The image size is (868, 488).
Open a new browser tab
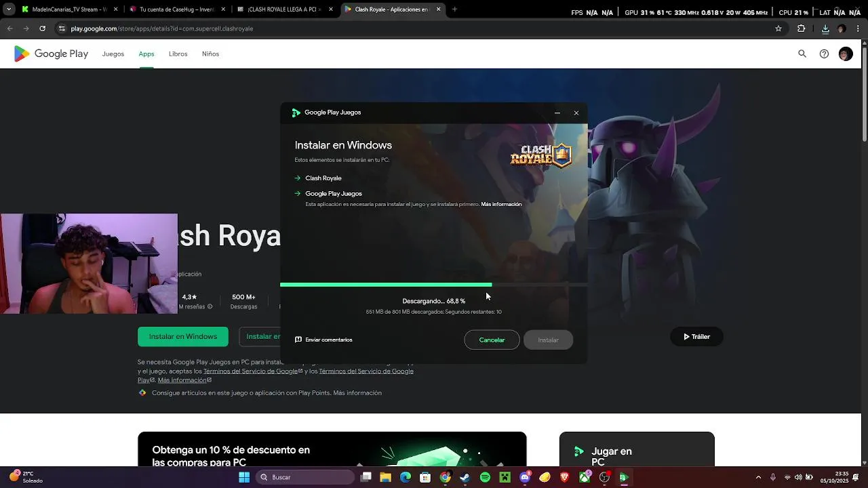click(454, 9)
